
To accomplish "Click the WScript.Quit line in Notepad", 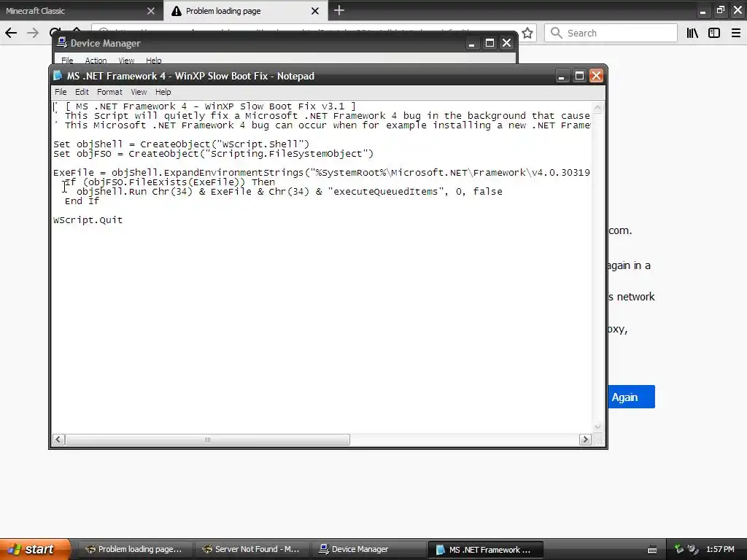I will 88,220.
